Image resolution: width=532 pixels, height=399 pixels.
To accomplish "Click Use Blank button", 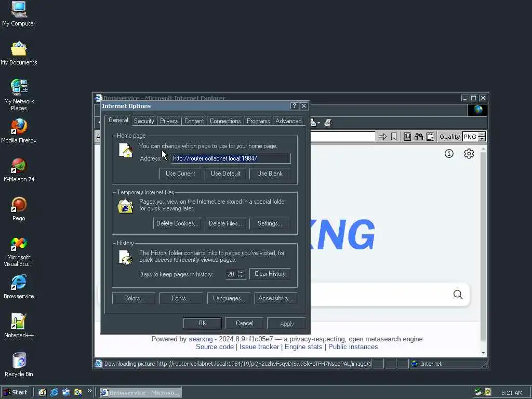I will [x=270, y=174].
